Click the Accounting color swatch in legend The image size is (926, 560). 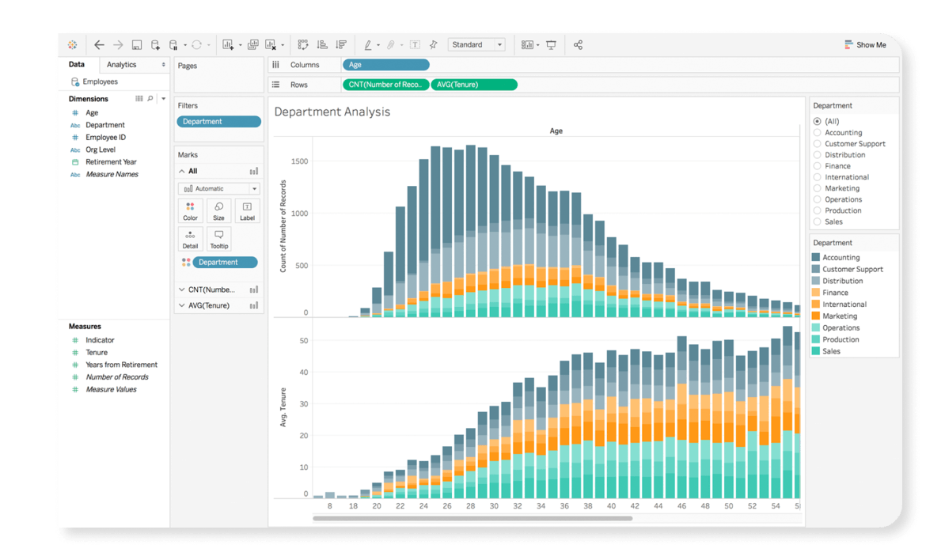[816, 258]
